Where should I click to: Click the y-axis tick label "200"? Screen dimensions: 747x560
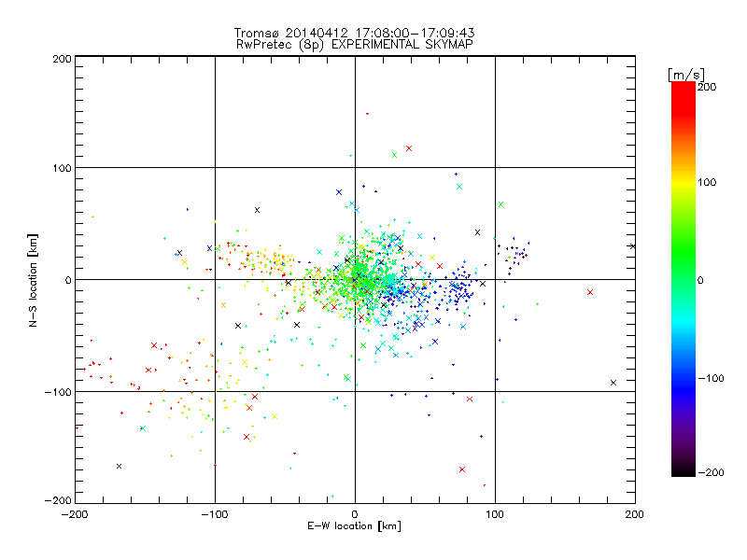(x=62, y=59)
